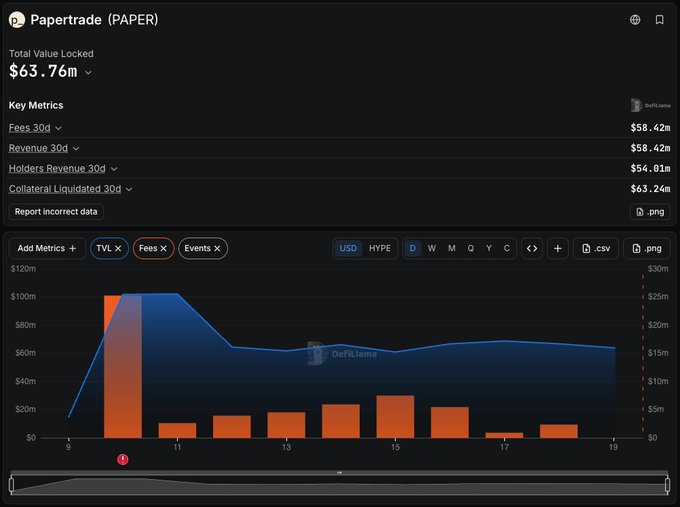Click the fees bar at day 17
The width and height of the screenshot is (680, 507).
point(504,435)
